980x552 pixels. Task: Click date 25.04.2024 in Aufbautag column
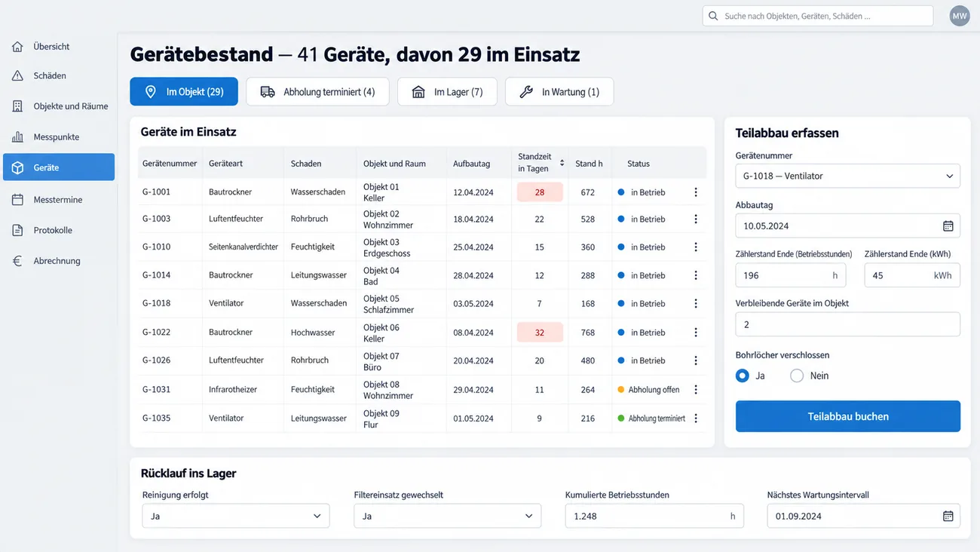point(473,247)
